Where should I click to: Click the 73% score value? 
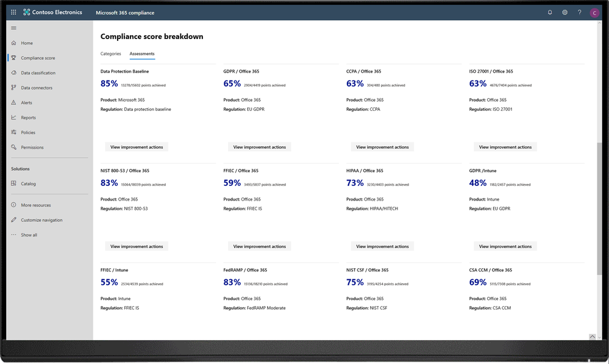click(x=355, y=183)
